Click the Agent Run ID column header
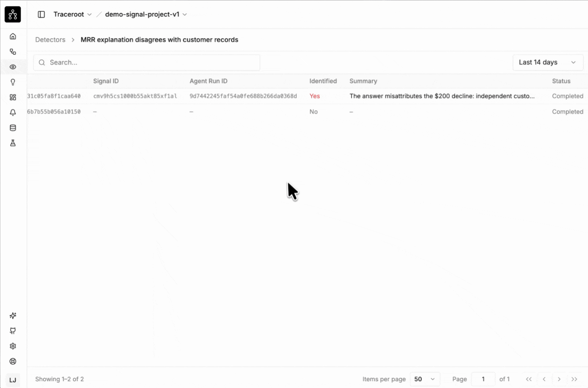 pyautogui.click(x=209, y=81)
